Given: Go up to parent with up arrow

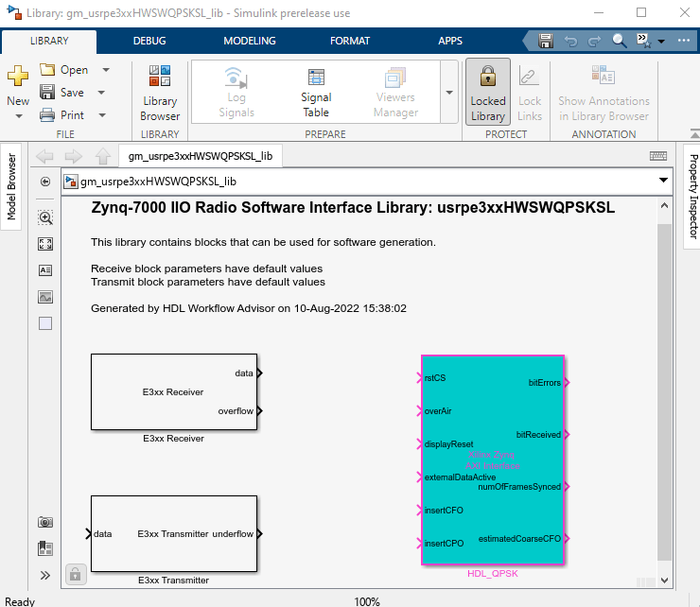Looking at the screenshot, I should click(103, 156).
